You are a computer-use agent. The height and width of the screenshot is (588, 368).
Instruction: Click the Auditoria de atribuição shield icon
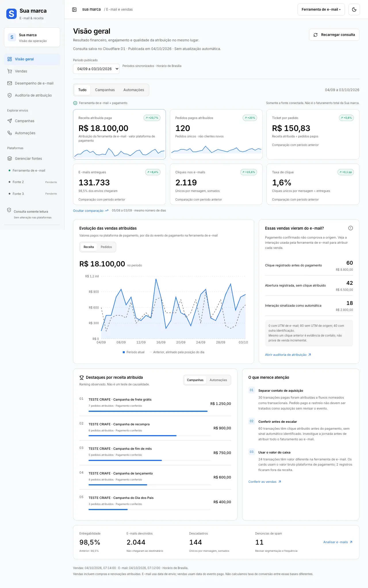coord(9,95)
